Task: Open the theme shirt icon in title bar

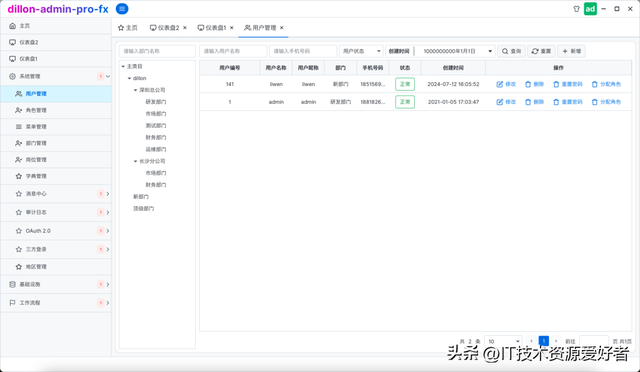Action: (x=576, y=9)
